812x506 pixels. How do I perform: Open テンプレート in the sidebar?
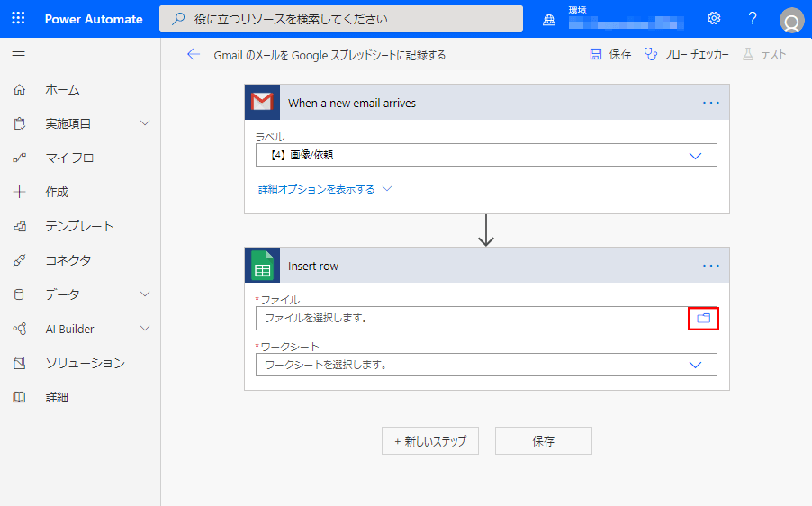click(x=80, y=226)
